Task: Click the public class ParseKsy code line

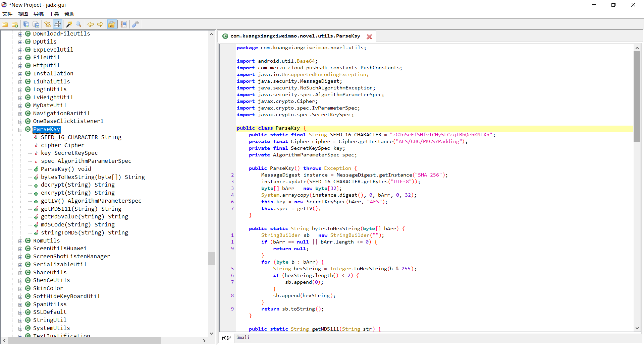Action: click(435, 128)
